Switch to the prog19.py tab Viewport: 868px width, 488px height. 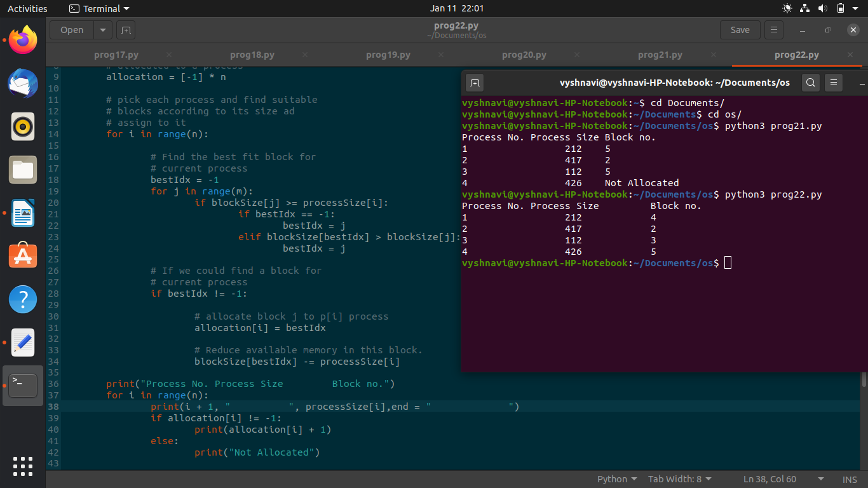click(x=388, y=55)
